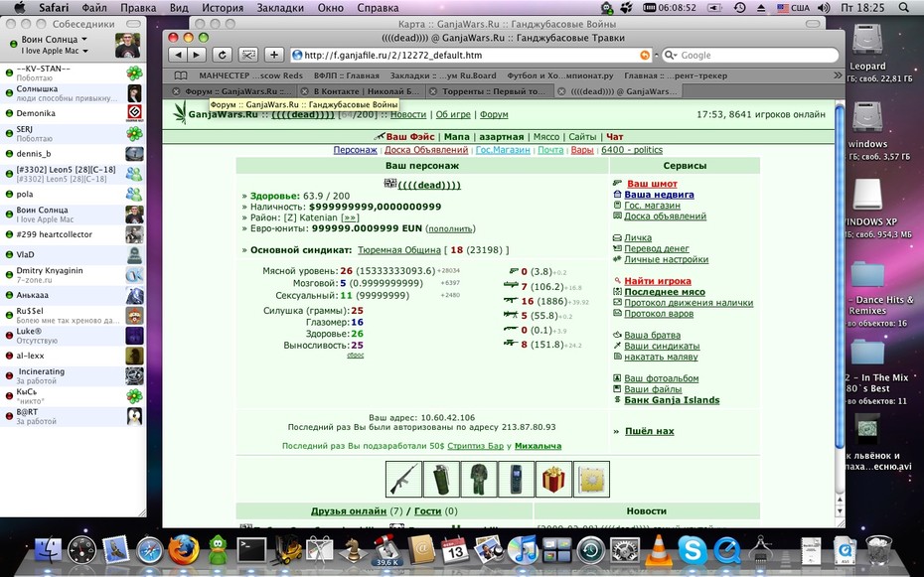
Task: Close the Торренты tab with its X
Action: [433, 91]
